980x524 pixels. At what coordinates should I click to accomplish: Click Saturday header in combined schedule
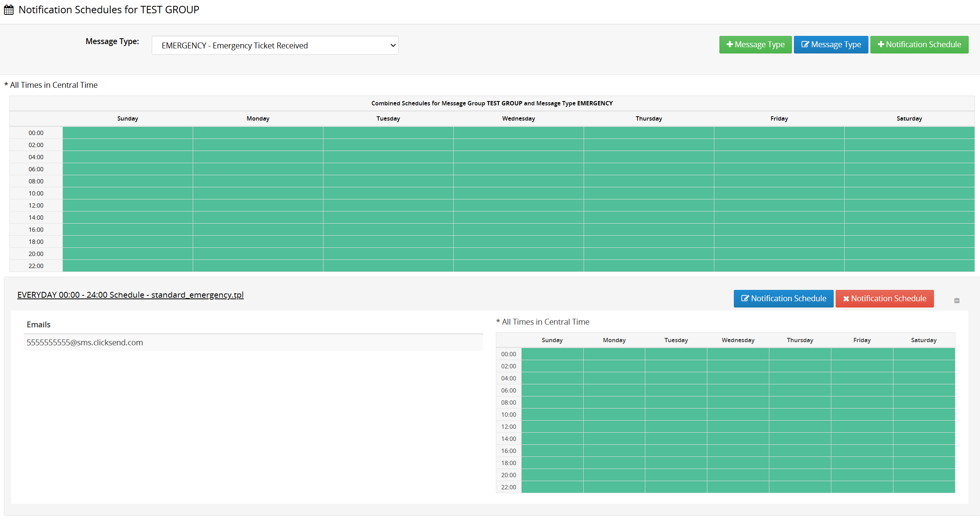click(909, 119)
